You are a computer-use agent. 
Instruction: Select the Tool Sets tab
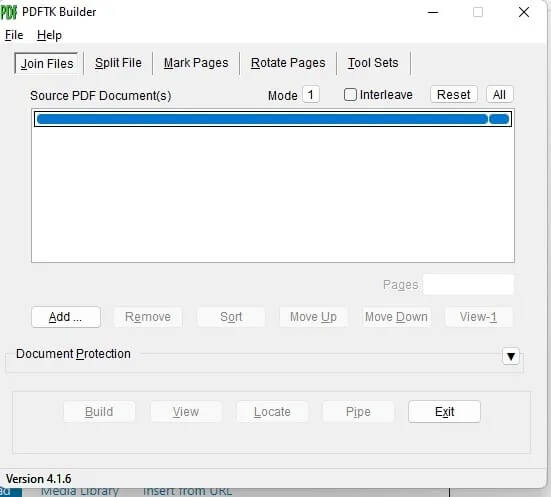(373, 63)
